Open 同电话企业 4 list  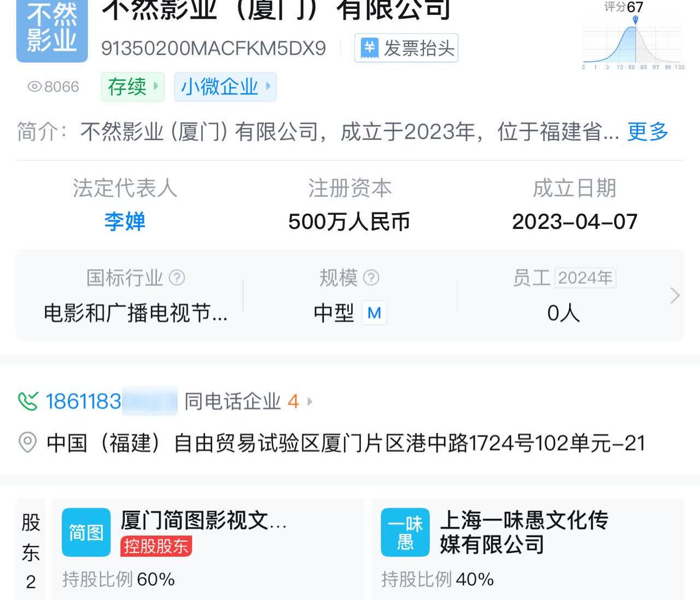[x=242, y=402]
